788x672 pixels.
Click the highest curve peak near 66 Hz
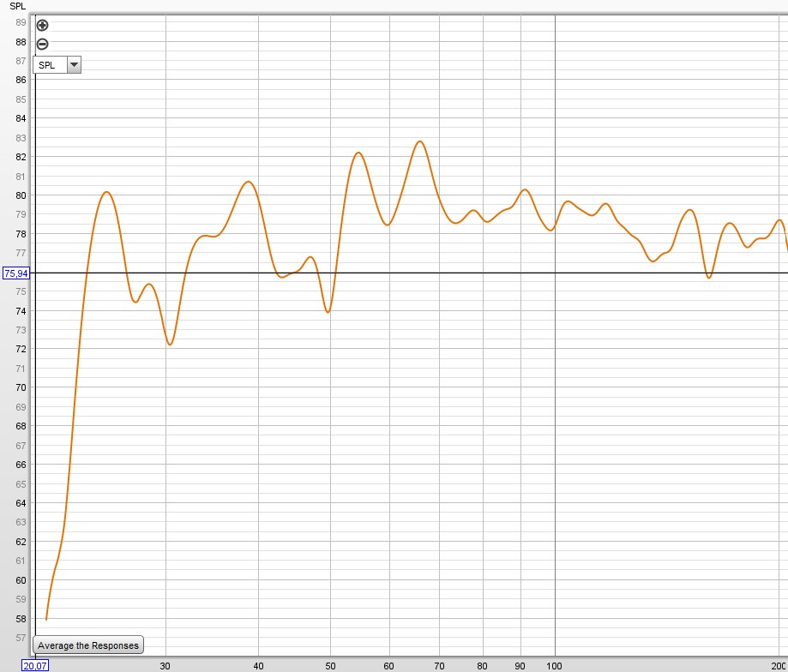pos(419,141)
